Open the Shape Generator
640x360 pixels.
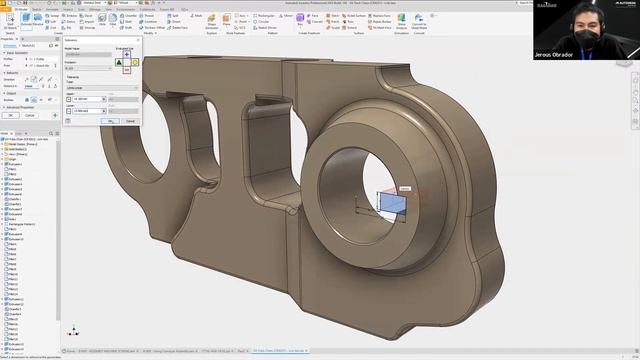coord(212,21)
